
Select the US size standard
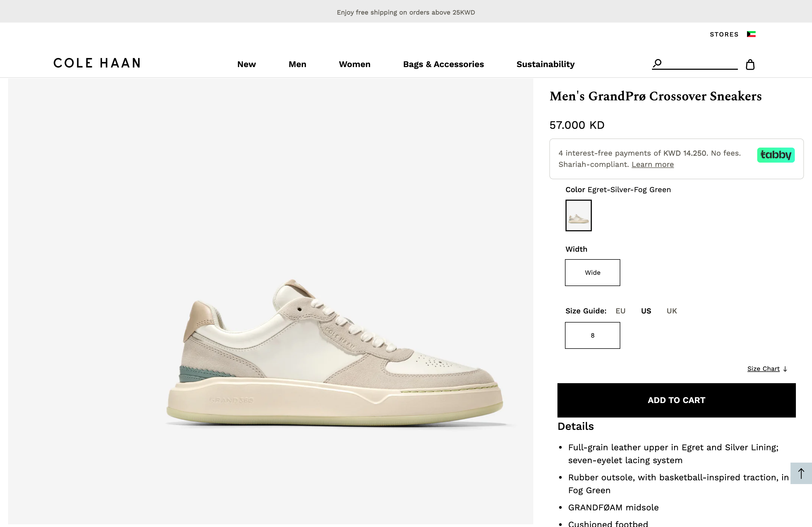point(646,310)
